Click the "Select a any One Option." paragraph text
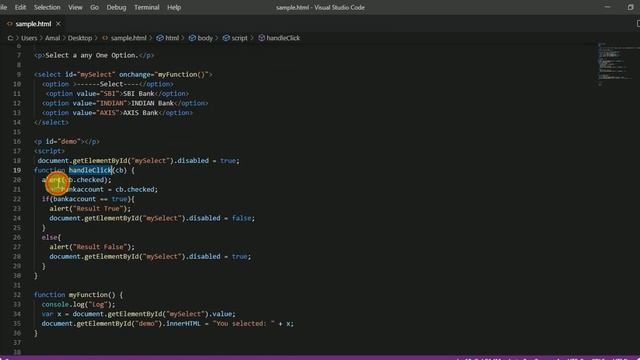The width and height of the screenshot is (640, 360). point(92,55)
